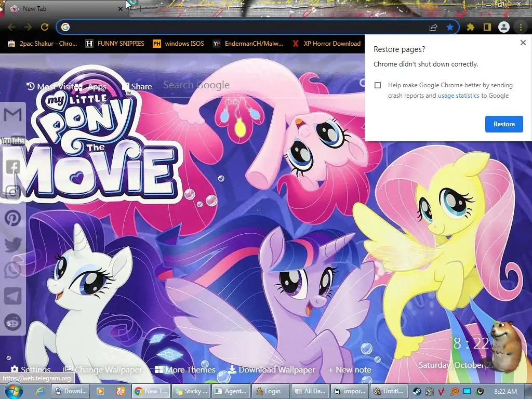The height and width of the screenshot is (399, 532).
Task: Click the Steam tray icon
Action: pyautogui.click(x=417, y=392)
